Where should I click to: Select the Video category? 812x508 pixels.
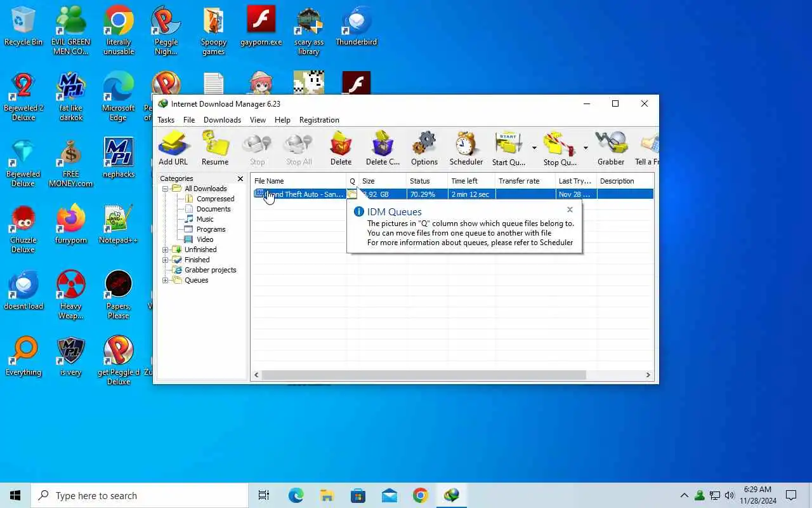pyautogui.click(x=205, y=239)
